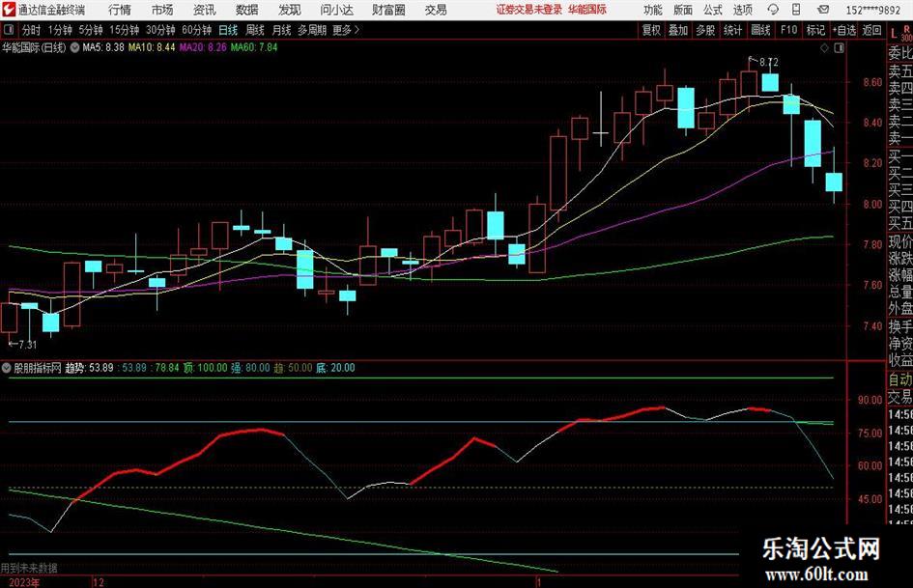This screenshot has height=588, width=913.
Task: Click 返回 back button
Action: [x=871, y=30]
